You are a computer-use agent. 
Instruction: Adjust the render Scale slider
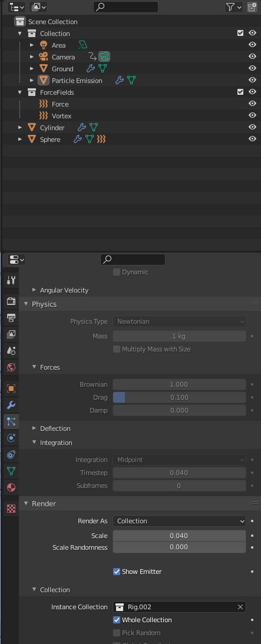(179, 536)
